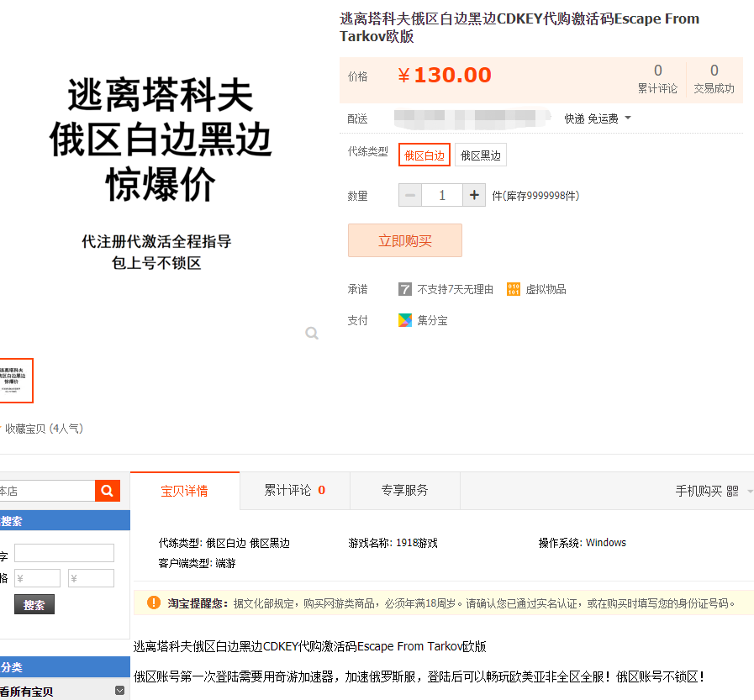Click the blurred delivery location field
The width and height of the screenshot is (754, 700).
[472, 118]
